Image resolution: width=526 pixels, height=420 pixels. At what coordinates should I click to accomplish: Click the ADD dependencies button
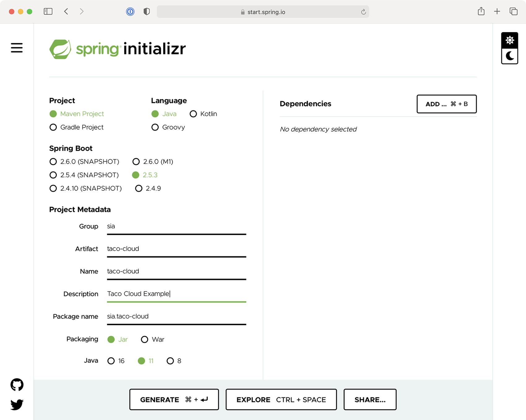pos(446,104)
